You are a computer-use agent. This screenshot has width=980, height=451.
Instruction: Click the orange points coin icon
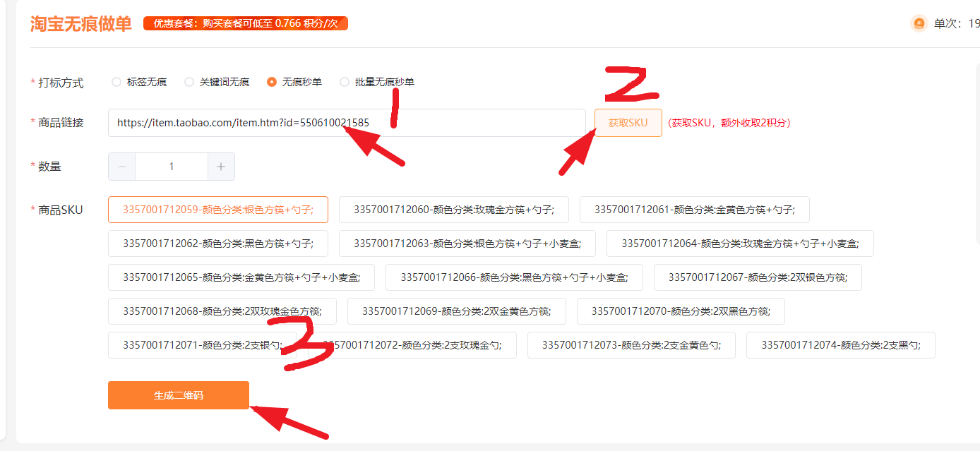[919, 23]
